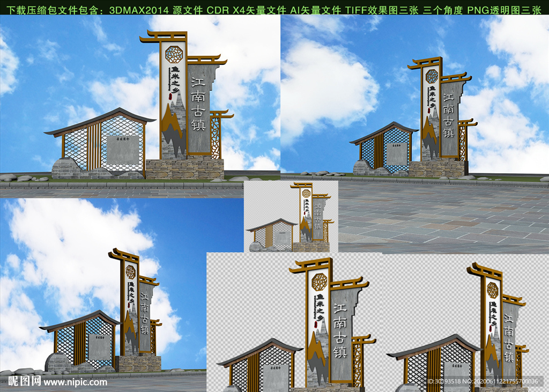Click the 'CDR X4矢量文件' header text
The image size is (549, 392).
[247, 10]
